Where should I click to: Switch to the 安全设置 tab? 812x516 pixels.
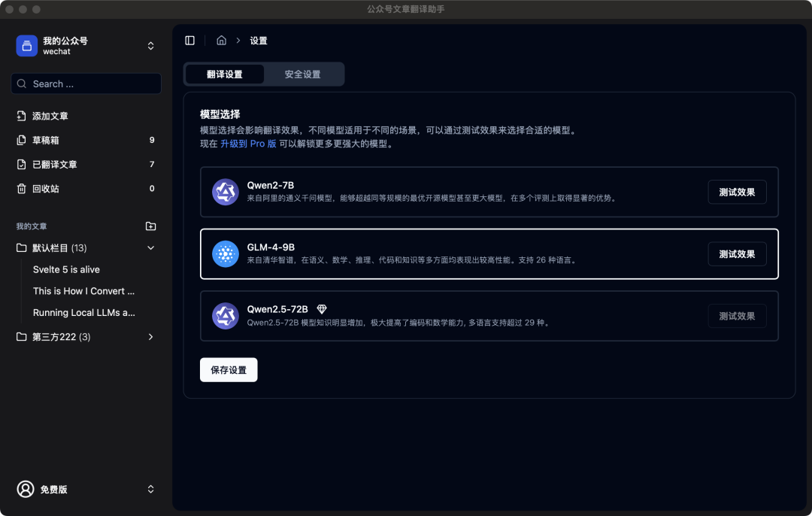point(302,74)
